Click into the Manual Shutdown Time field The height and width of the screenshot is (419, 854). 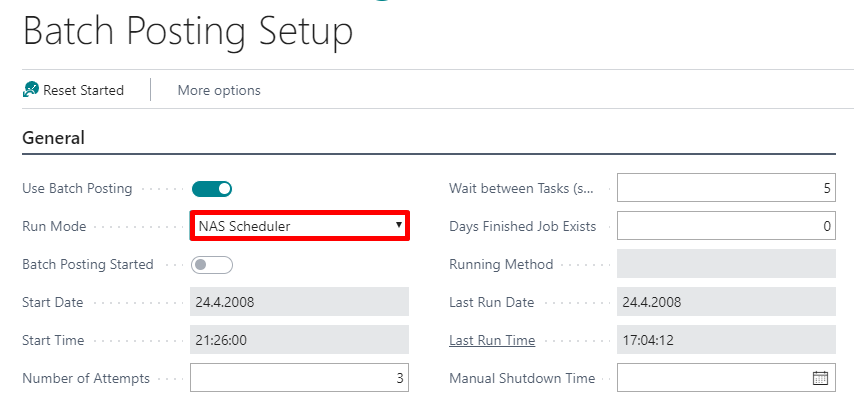(712, 378)
